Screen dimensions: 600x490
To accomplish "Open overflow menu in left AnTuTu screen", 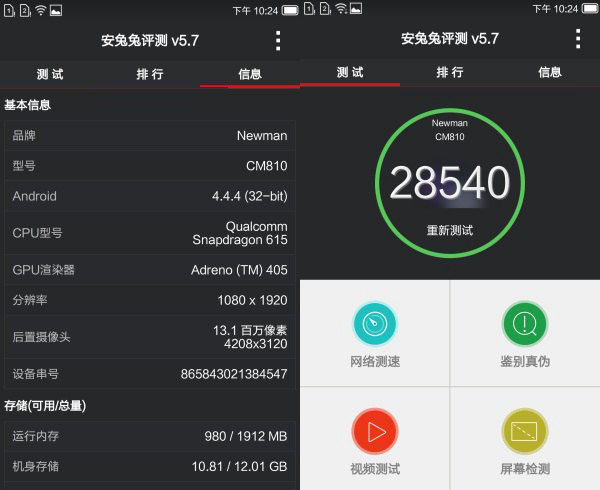I will [278, 41].
